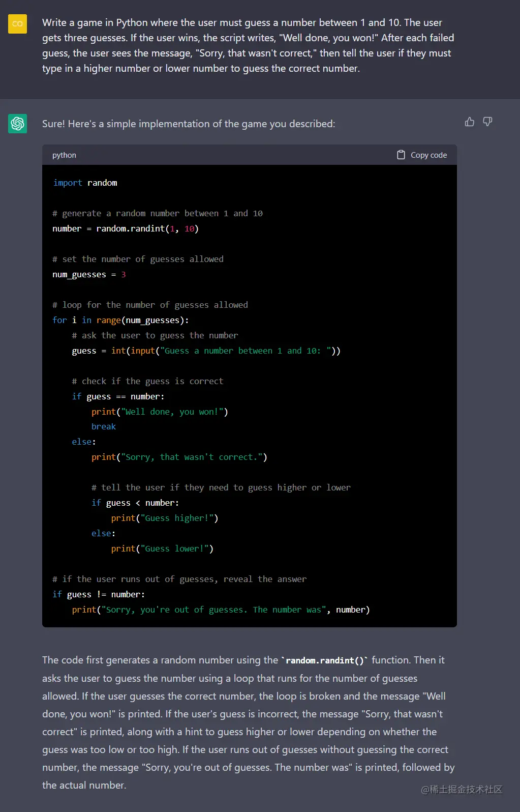Viewport: 520px width, 812px height.
Task: Click the comment about guessing higher or lower
Action: [x=221, y=487]
